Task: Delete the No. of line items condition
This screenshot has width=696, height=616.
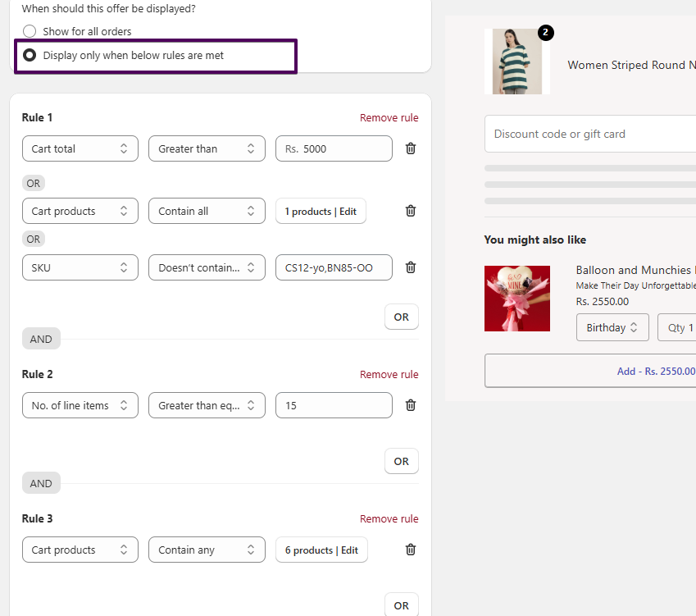Action: click(411, 405)
